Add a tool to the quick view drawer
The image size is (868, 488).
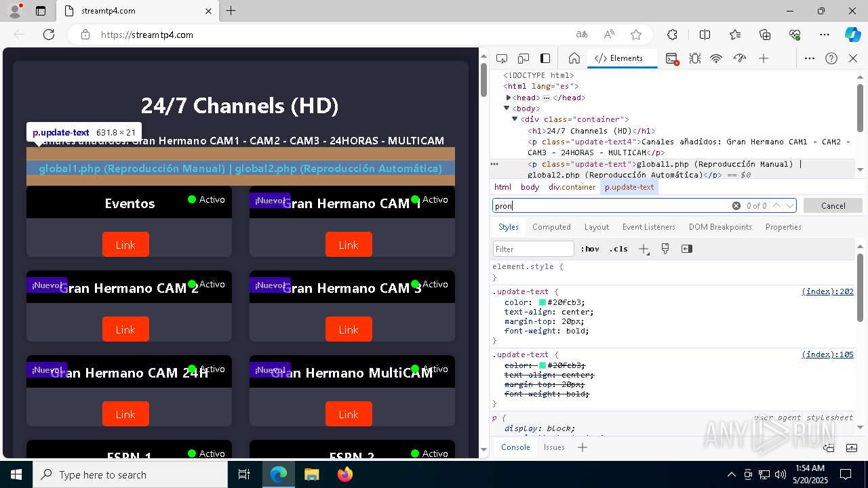pos(582,447)
